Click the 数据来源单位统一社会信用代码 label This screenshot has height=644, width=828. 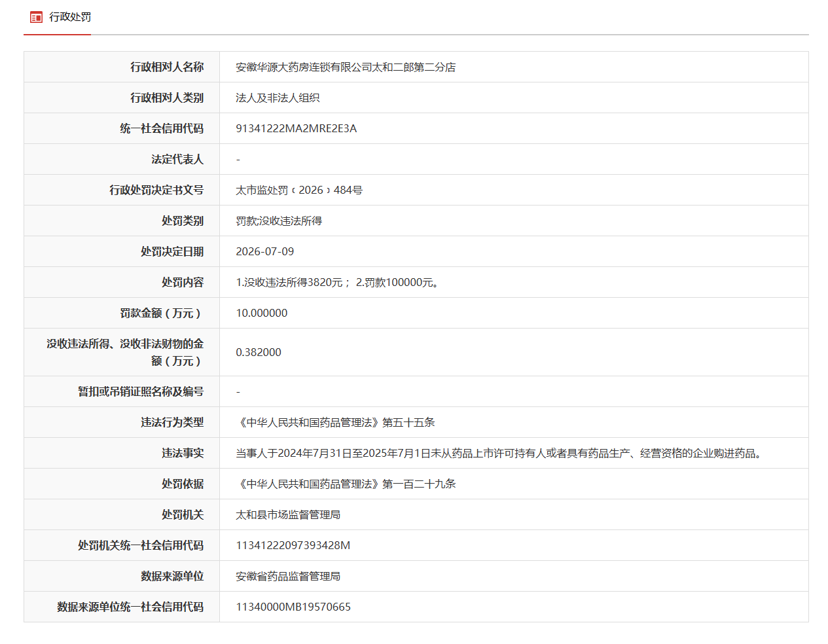(x=130, y=607)
